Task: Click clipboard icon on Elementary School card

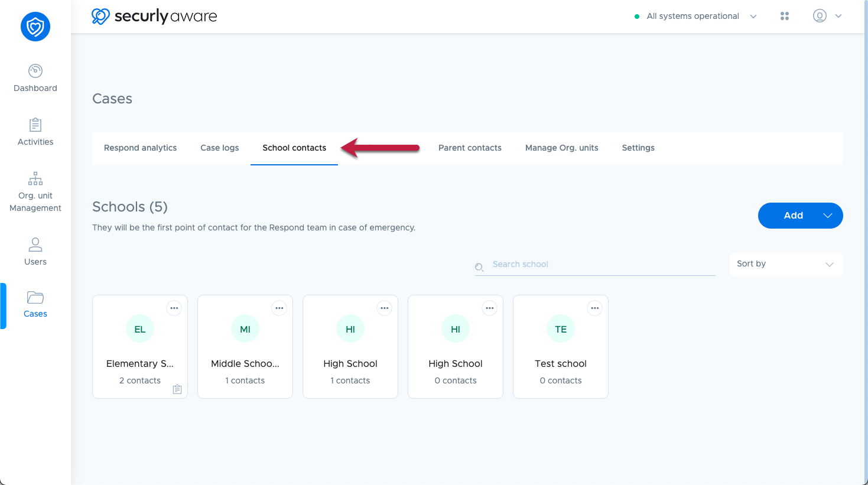Action: [177, 389]
